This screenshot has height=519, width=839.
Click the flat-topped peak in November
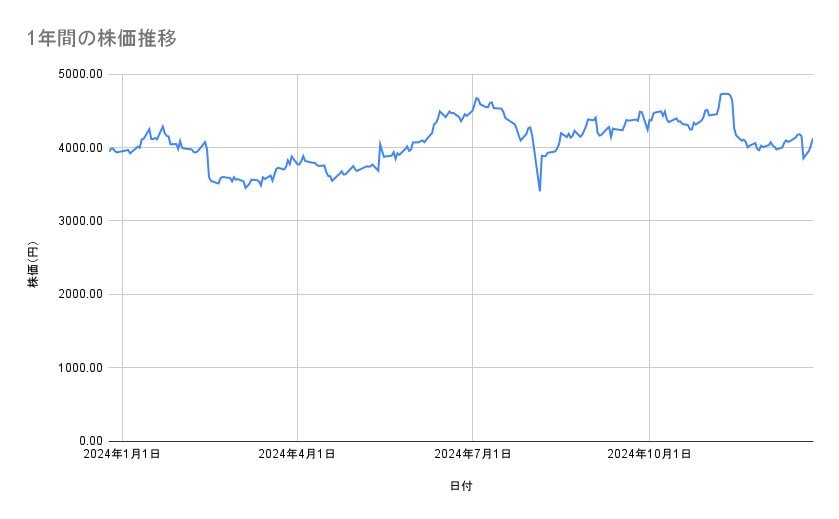(x=726, y=94)
